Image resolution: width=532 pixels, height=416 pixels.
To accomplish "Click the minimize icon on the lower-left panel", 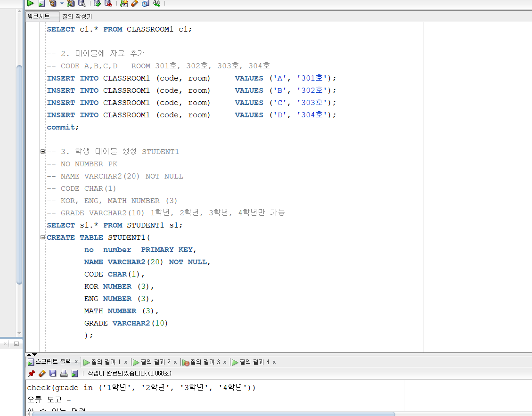I will [16, 344].
